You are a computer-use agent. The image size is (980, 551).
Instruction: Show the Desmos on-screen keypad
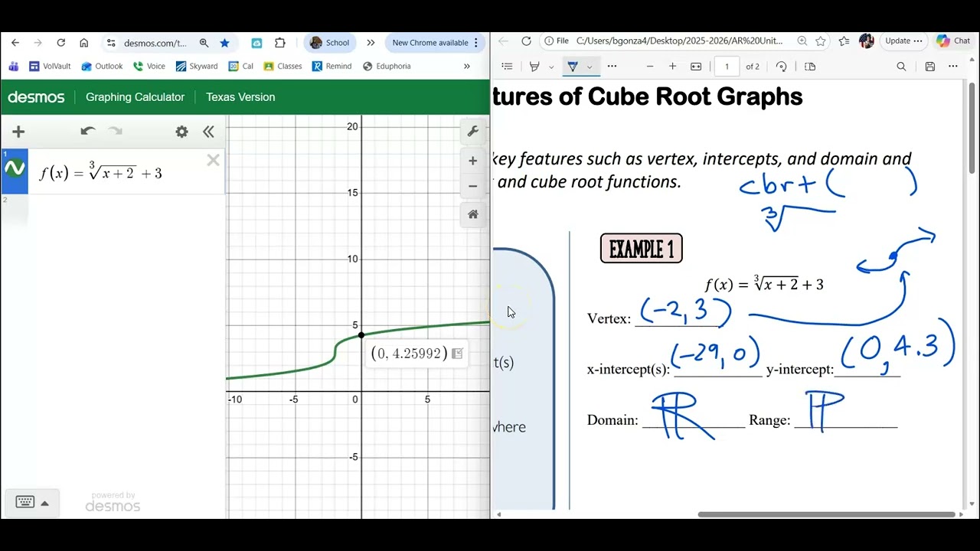[32, 502]
